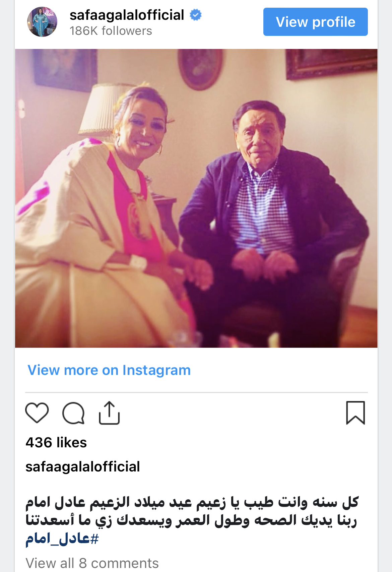Screen dimensions: 392x572
Task: Tap the Arabic caption text
Action: tap(192, 520)
